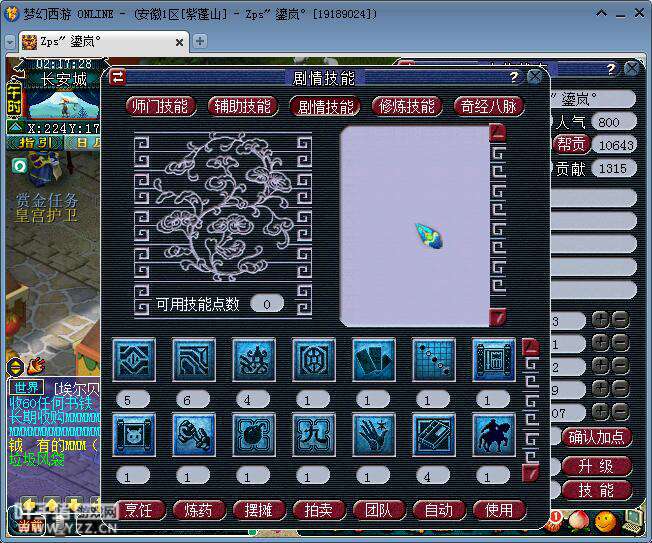This screenshot has height=543, width=652.
Task: Click the 使用 button
Action: coord(499,510)
